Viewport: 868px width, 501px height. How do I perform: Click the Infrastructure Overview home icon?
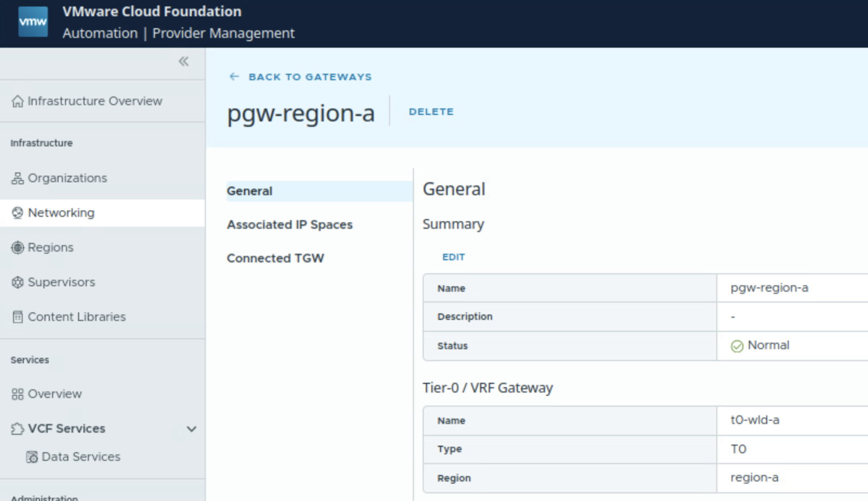17,101
